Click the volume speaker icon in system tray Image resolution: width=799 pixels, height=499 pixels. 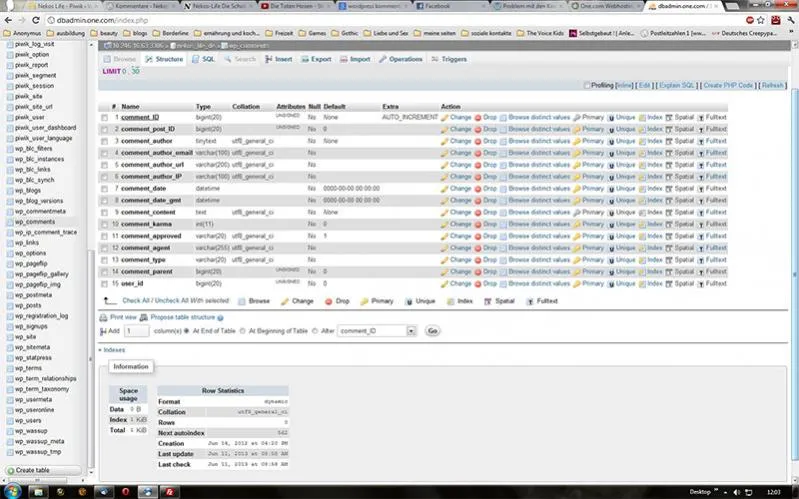click(x=736, y=492)
